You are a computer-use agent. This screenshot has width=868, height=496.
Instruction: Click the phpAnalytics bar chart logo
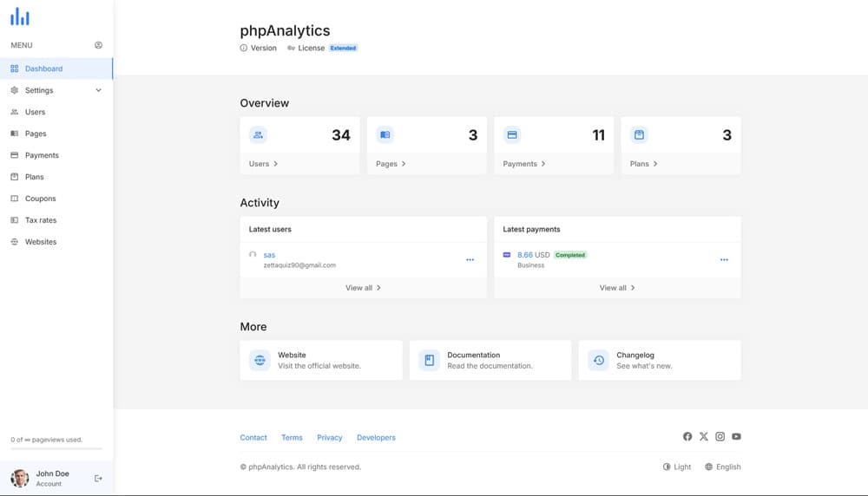[x=20, y=16]
